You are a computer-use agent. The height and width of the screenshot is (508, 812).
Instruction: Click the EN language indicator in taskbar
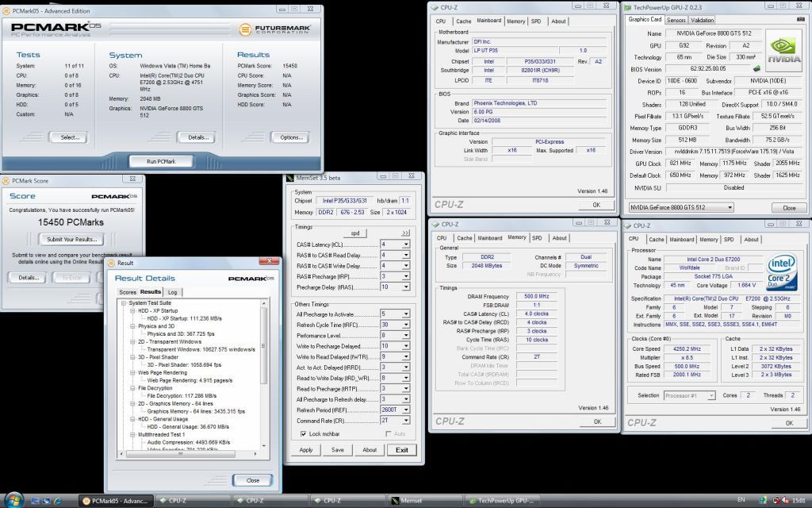[741, 500]
